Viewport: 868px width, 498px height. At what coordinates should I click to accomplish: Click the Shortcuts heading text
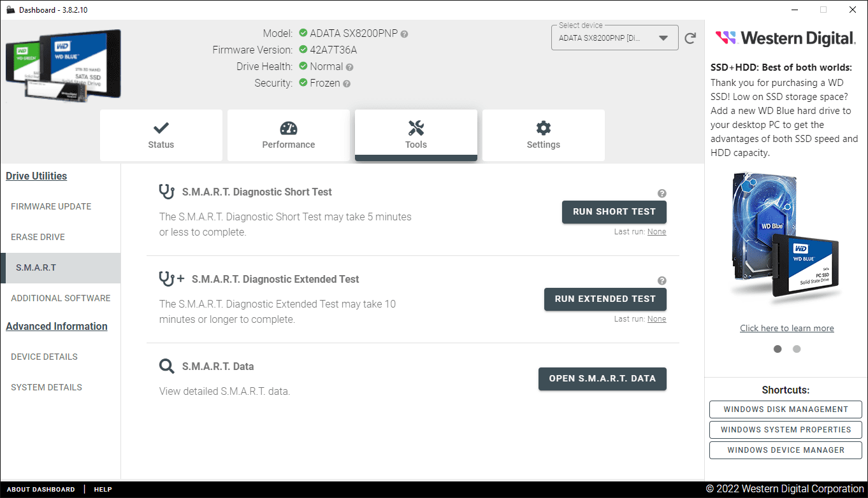pyautogui.click(x=786, y=390)
